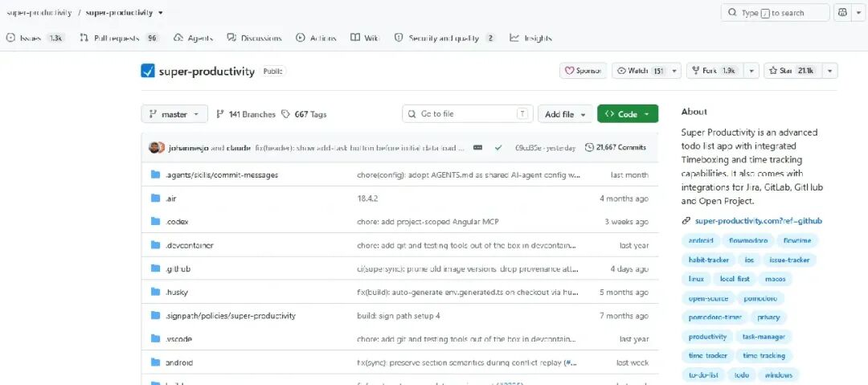Star the repository
Image resolution: width=868 pixels, height=385 pixels.
pos(792,71)
